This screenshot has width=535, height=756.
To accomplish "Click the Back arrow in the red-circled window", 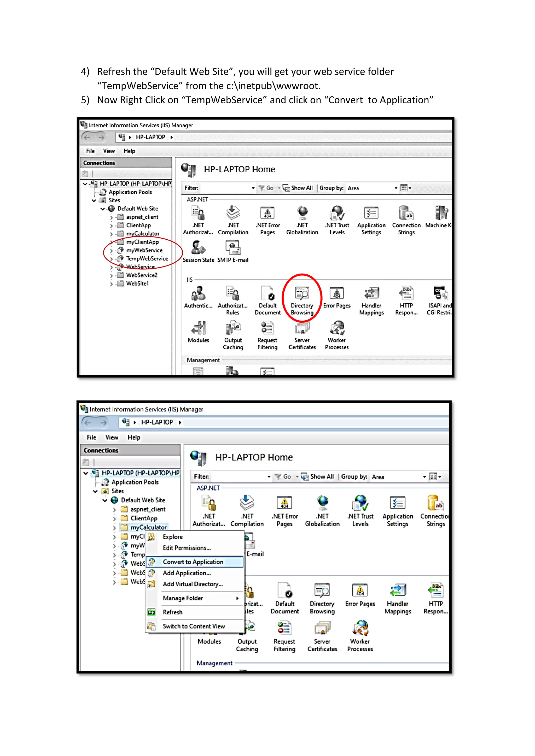I will (x=87, y=137).
